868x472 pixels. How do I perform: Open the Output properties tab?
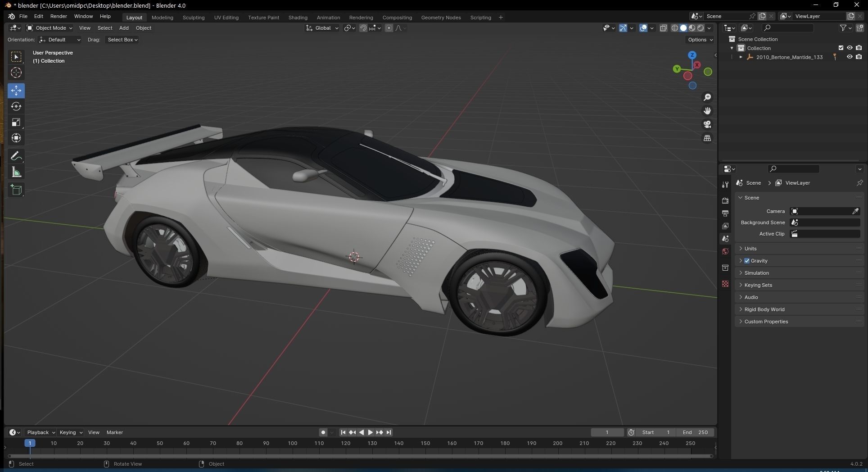pos(725,213)
